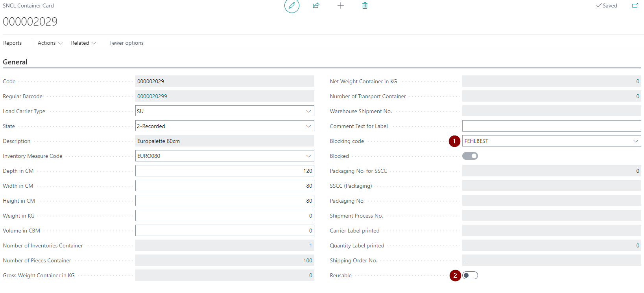Click the pencil edit icon

pyautogui.click(x=292, y=6)
